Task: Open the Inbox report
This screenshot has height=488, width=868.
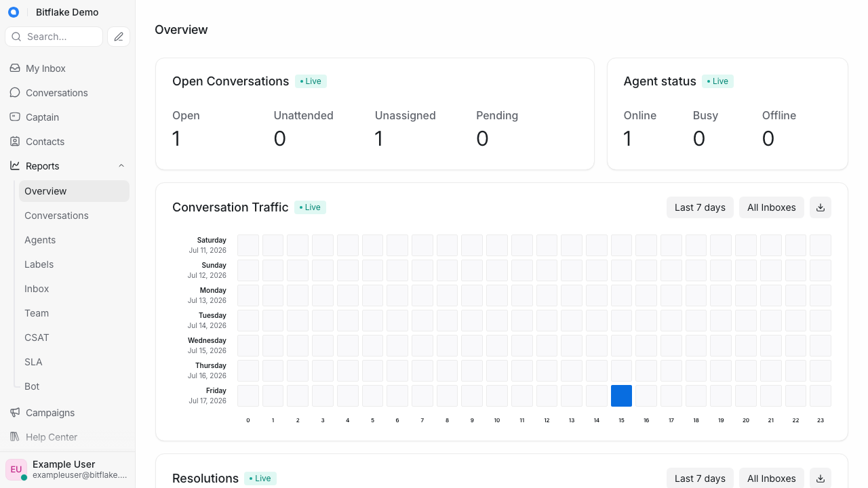Action: 74,289
